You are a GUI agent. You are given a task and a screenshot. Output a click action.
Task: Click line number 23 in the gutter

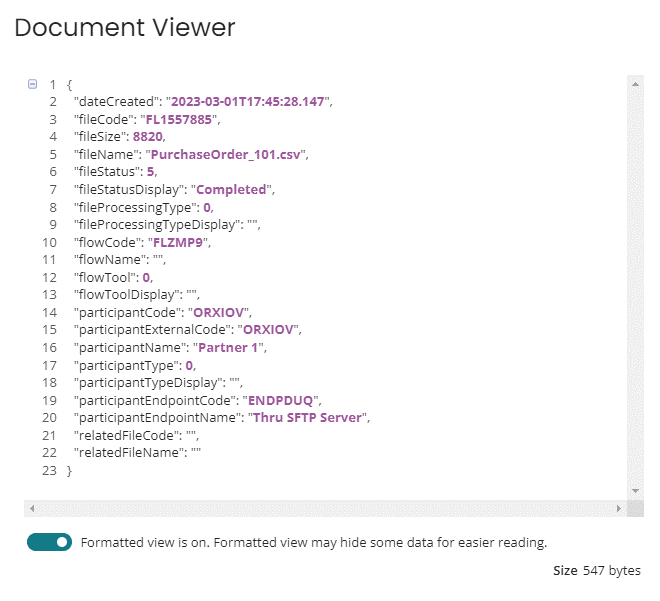pos(49,471)
